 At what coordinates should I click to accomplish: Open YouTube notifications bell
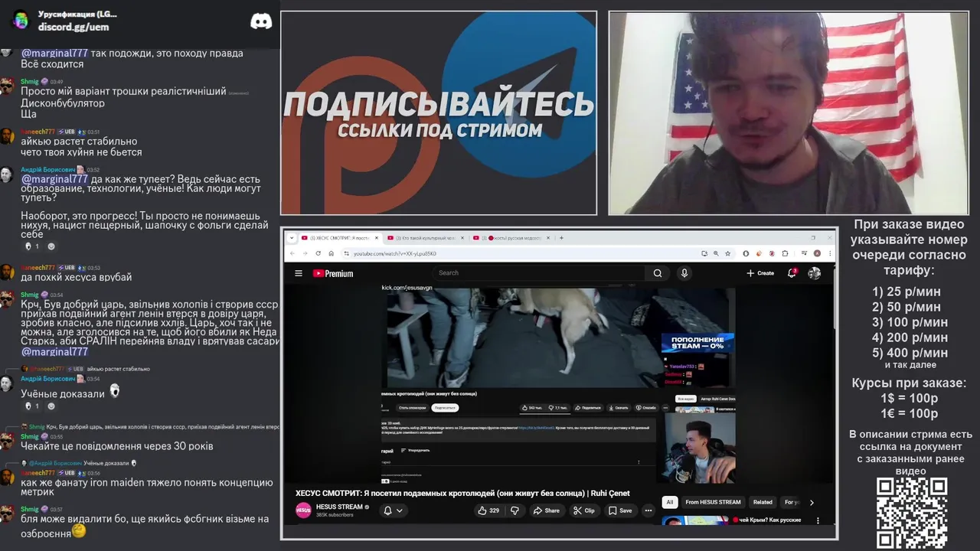click(792, 273)
